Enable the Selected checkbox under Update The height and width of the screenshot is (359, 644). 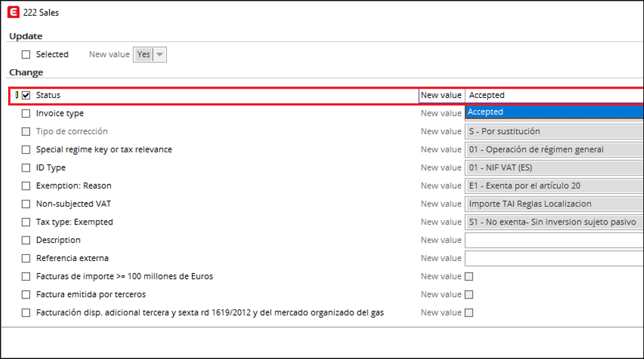26,54
